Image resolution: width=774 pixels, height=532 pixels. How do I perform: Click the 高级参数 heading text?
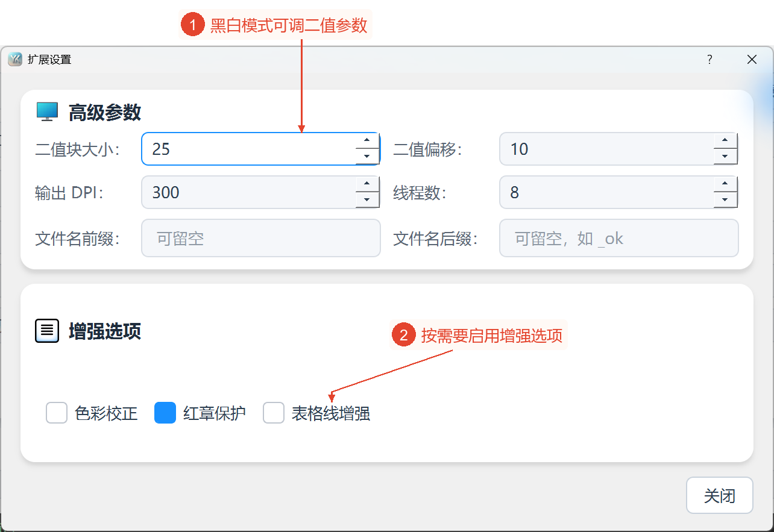click(x=105, y=112)
